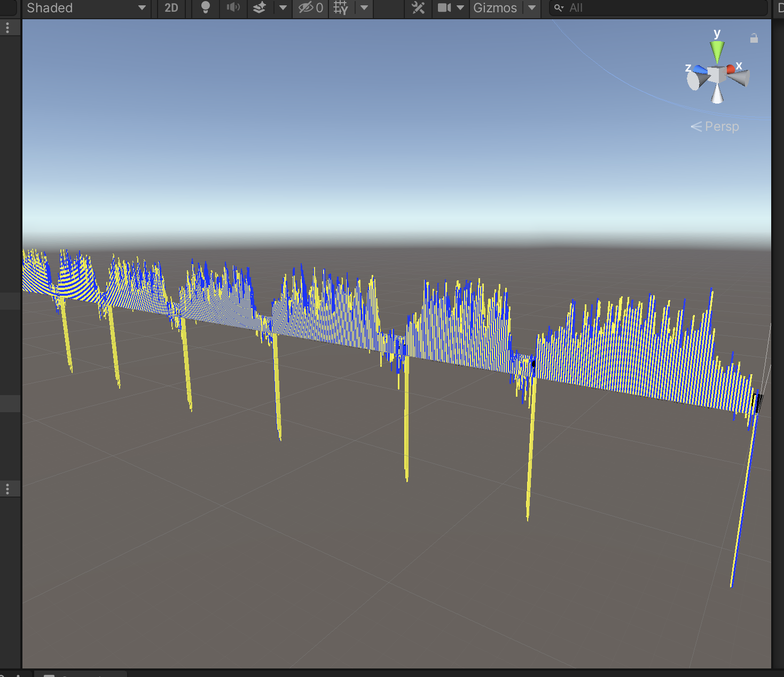Toggle scene lighting with the lightbulb icon
Image resolution: width=784 pixels, height=677 pixels.
coord(205,8)
